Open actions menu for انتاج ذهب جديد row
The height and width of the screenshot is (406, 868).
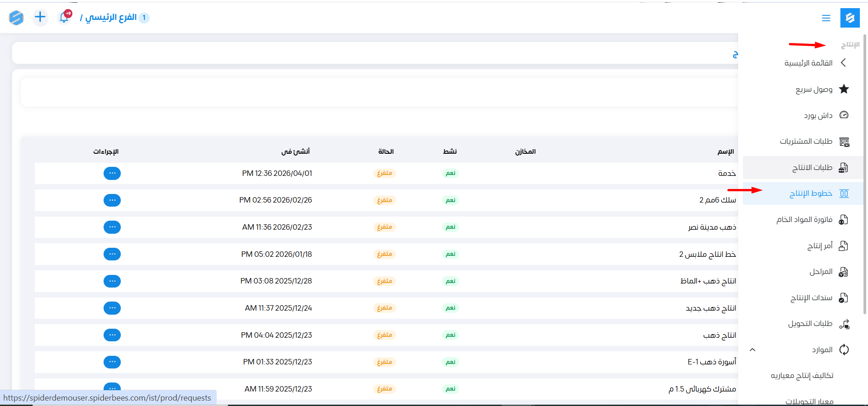(112, 308)
